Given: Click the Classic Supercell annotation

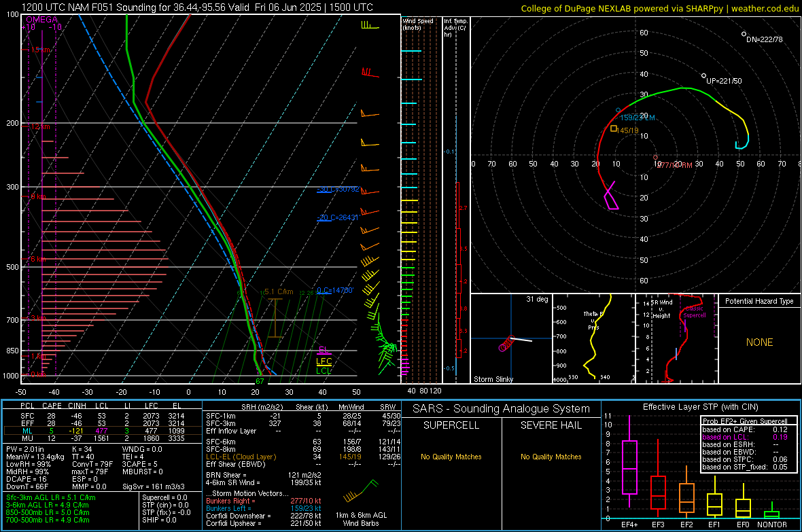Looking at the screenshot, I should click(694, 312).
